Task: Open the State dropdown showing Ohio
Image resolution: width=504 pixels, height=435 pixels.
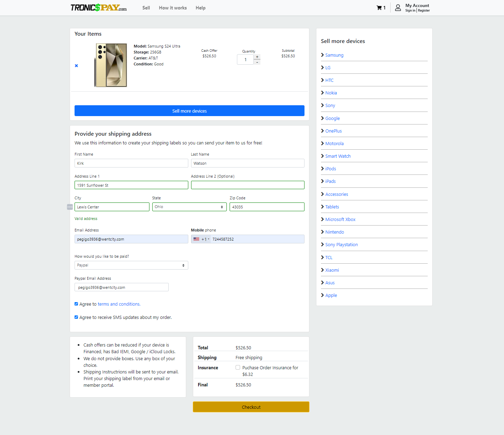Action: tap(189, 207)
